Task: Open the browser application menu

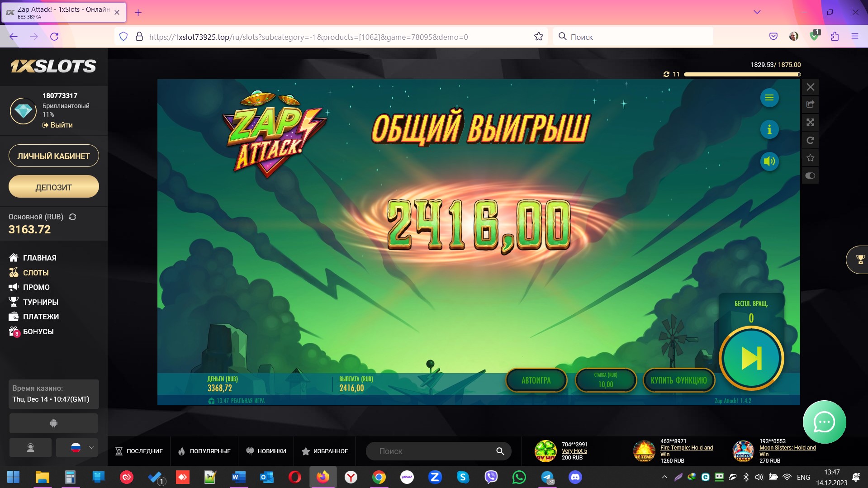Action: point(854,37)
